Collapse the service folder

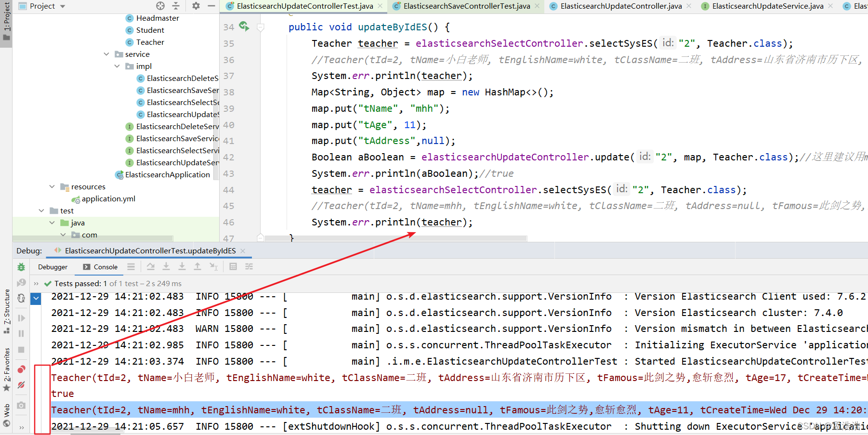(106, 54)
